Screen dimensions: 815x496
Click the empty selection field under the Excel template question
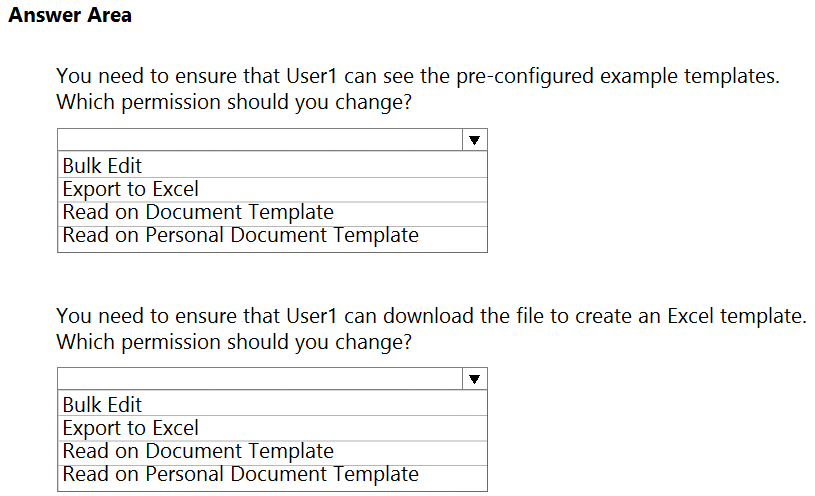(260, 379)
